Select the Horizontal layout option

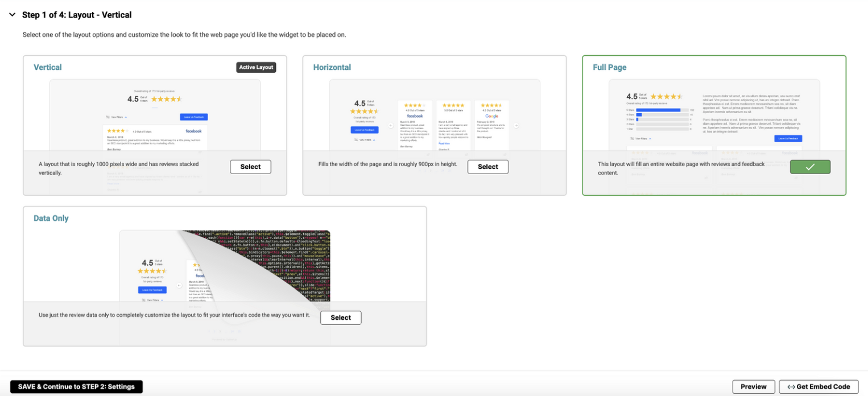[x=487, y=167]
